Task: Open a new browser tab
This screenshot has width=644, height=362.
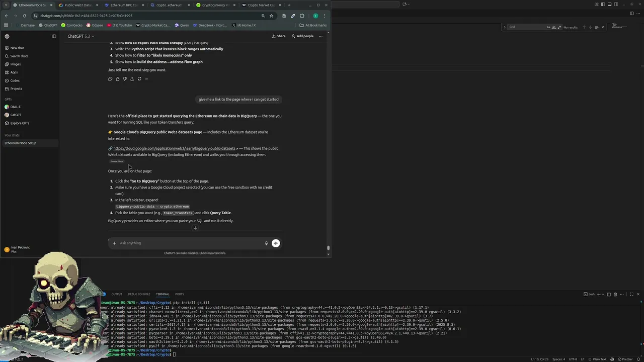Action: [x=289, y=5]
